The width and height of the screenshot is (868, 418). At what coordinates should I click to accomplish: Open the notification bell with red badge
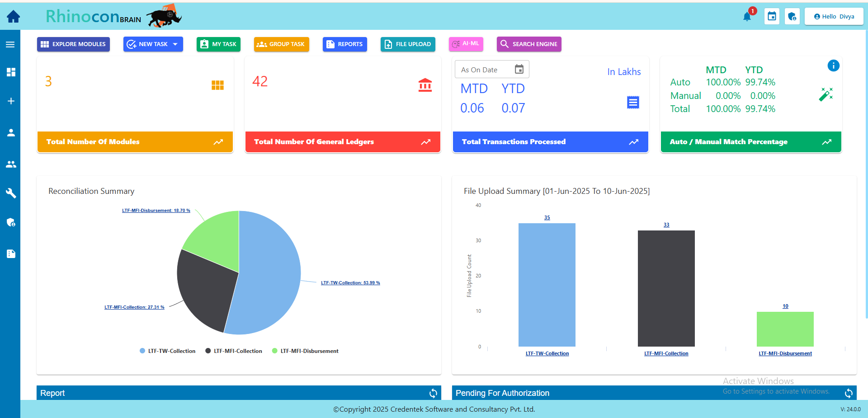[747, 17]
